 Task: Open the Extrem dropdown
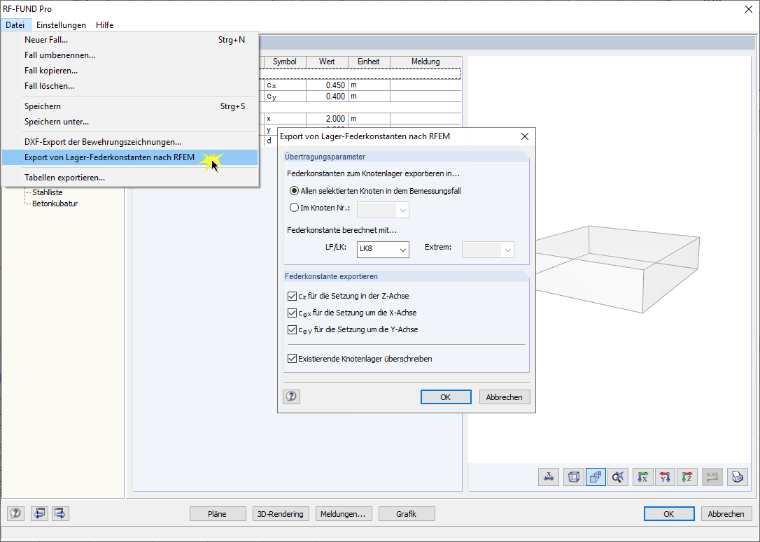pos(488,249)
